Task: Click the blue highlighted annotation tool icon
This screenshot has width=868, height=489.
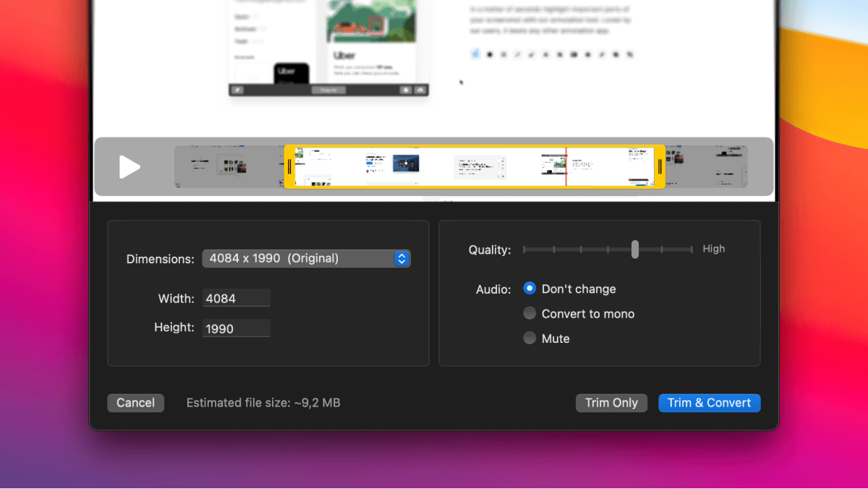Action: pyautogui.click(x=475, y=54)
